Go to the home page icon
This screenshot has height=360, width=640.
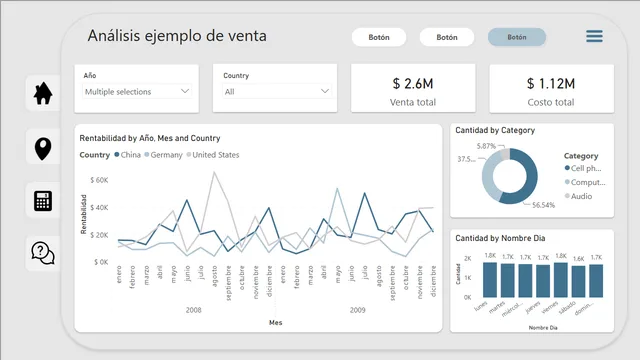tap(43, 93)
